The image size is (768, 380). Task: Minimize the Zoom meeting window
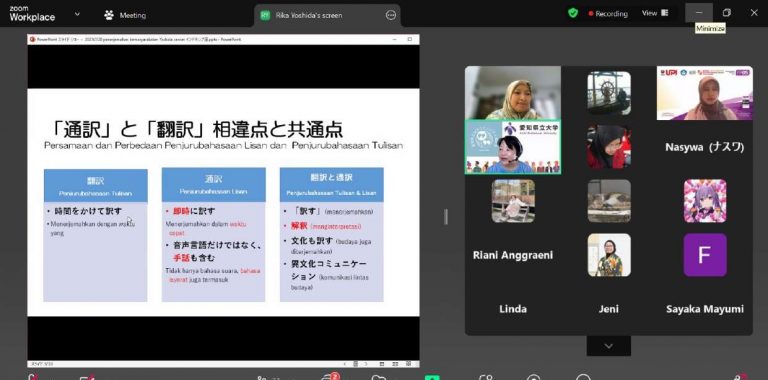(699, 13)
